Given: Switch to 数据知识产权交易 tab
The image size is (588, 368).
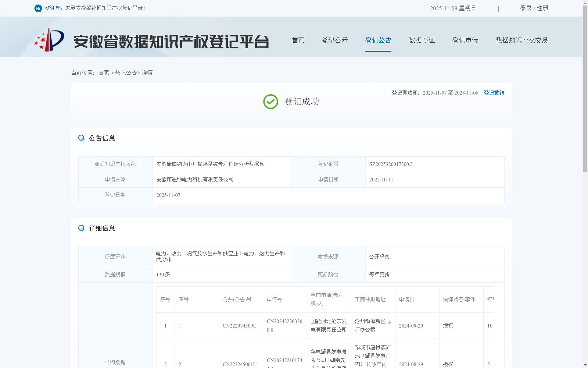Looking at the screenshot, I should click(x=522, y=40).
